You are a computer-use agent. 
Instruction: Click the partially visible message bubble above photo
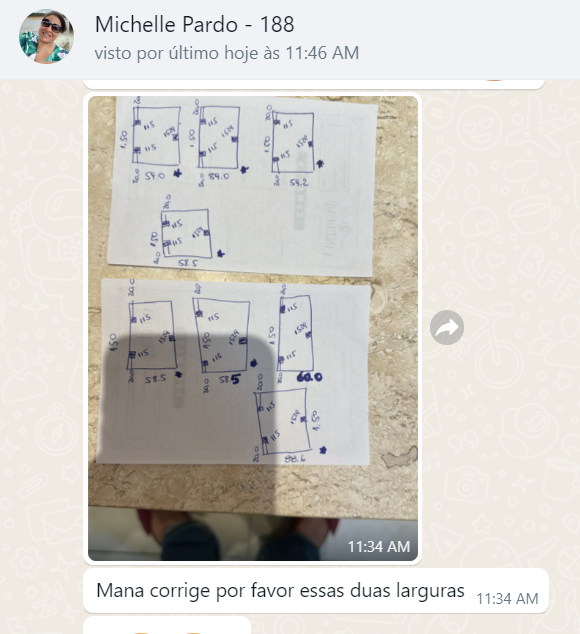(313, 84)
